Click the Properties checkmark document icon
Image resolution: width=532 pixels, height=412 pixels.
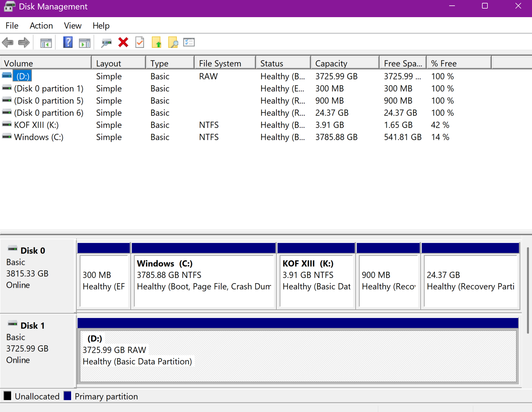(x=140, y=43)
